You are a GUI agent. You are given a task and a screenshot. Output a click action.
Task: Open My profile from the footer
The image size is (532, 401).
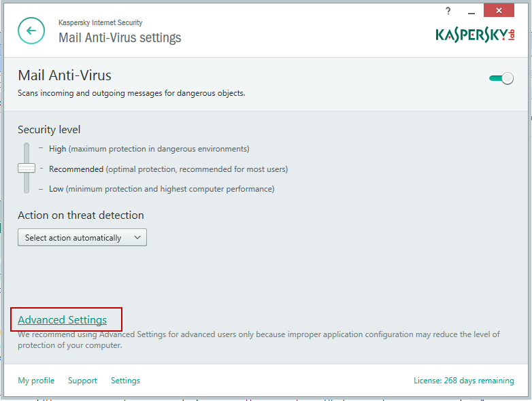tap(36, 381)
